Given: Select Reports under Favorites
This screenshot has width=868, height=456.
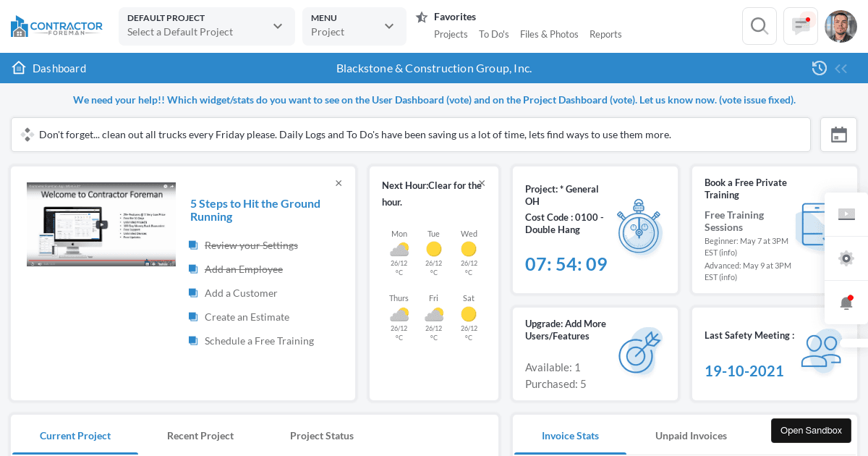Looking at the screenshot, I should [x=605, y=34].
